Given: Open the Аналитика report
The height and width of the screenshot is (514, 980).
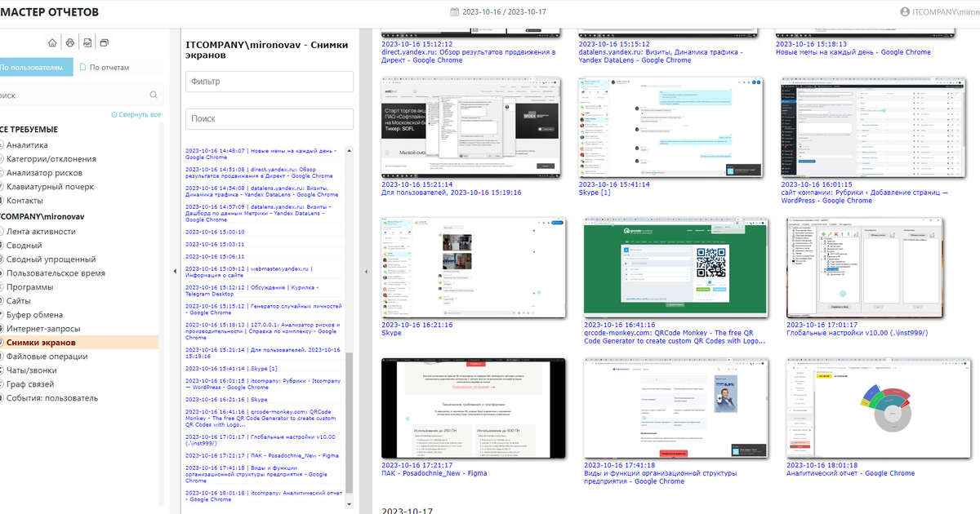Looking at the screenshot, I should tap(27, 145).
